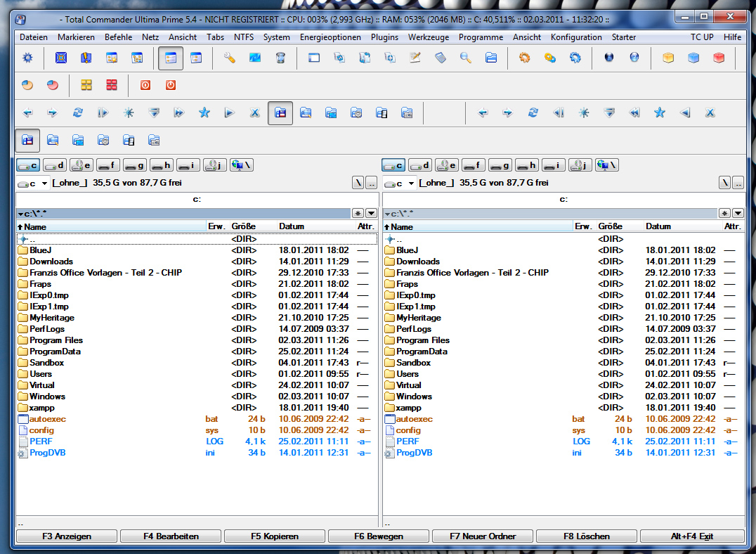756x554 pixels.
Task: Select 'ProgDVB' ini file in left panel
Action: point(197,453)
